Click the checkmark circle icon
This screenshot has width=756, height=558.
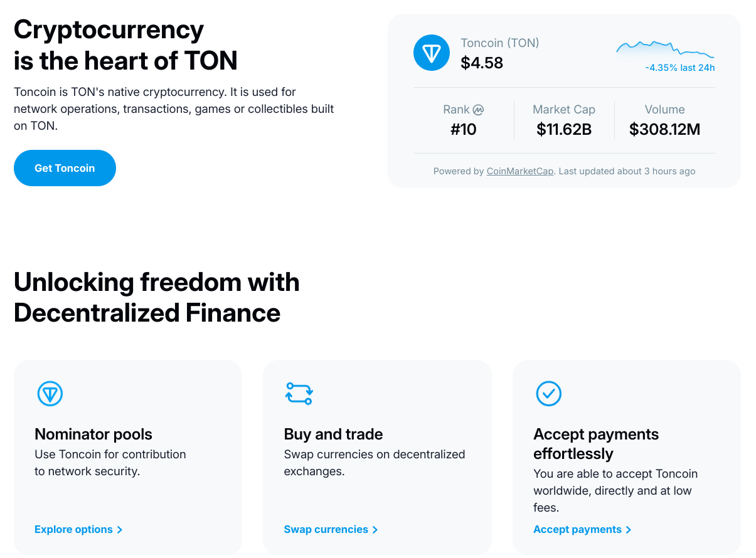(548, 393)
